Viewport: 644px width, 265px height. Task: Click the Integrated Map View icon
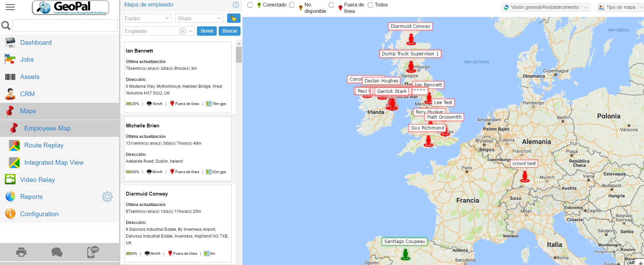pyautogui.click(x=14, y=163)
